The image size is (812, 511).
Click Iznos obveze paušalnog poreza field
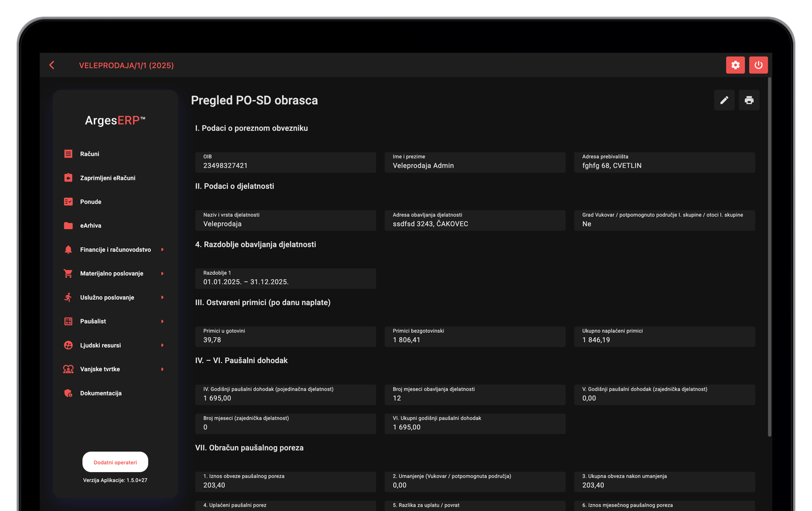(x=285, y=482)
